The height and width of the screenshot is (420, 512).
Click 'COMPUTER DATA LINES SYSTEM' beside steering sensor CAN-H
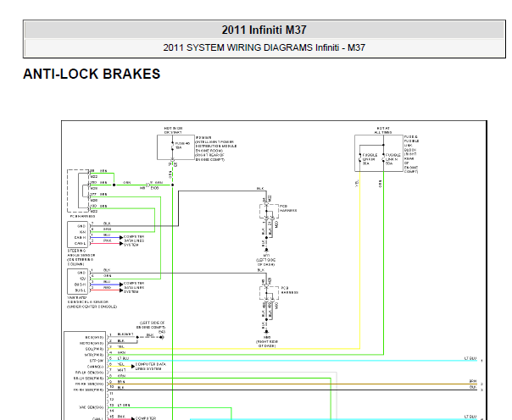click(x=134, y=240)
